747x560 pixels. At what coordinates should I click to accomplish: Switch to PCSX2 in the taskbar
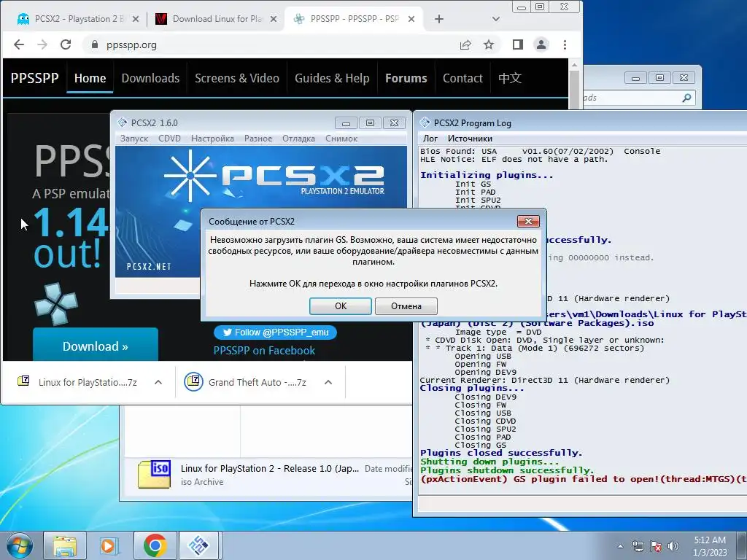pyautogui.click(x=198, y=545)
